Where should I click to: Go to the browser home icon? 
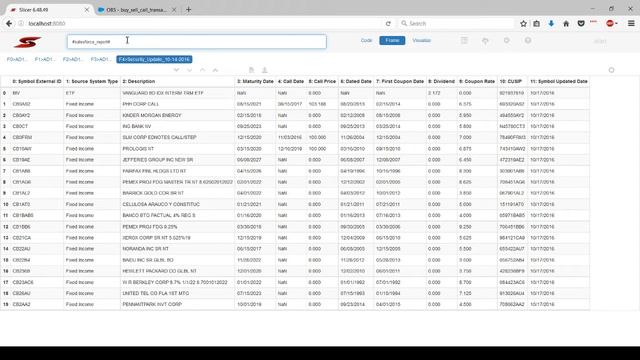tap(566, 24)
